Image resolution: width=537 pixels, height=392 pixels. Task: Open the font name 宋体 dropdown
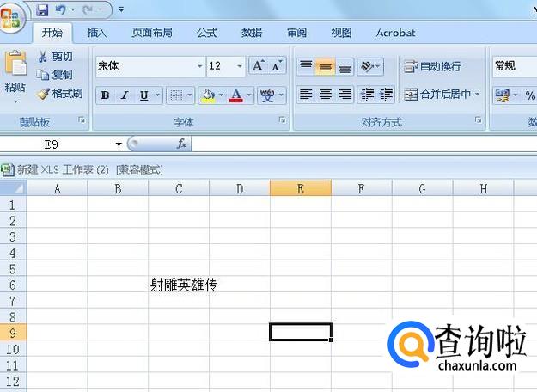click(200, 66)
